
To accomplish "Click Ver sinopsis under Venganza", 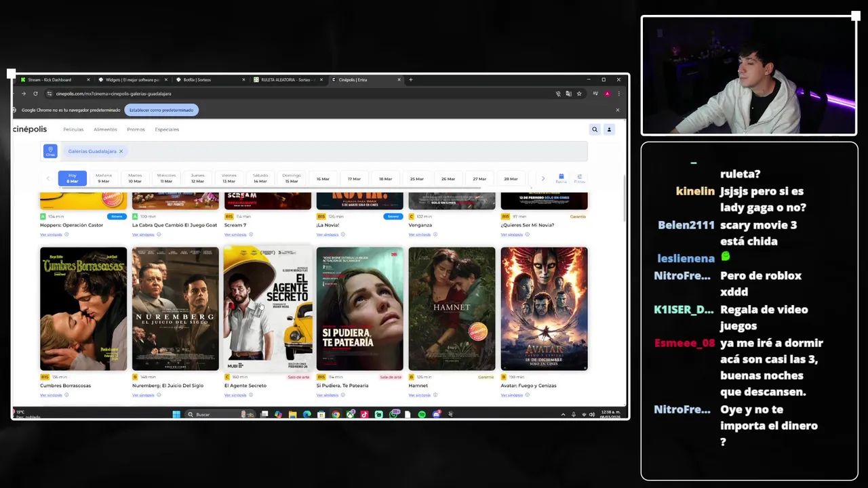I will 420,235.
